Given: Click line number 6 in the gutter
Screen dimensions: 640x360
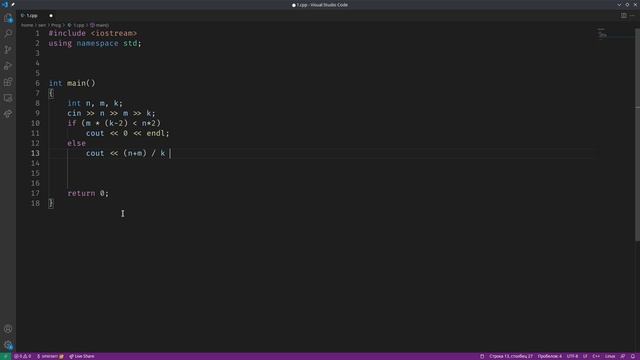Looking at the screenshot, I should pos(38,83).
